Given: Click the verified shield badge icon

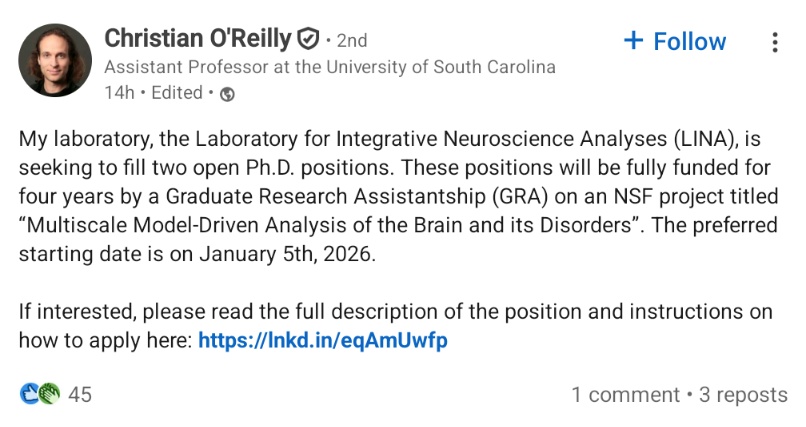Looking at the screenshot, I should click(x=308, y=40).
